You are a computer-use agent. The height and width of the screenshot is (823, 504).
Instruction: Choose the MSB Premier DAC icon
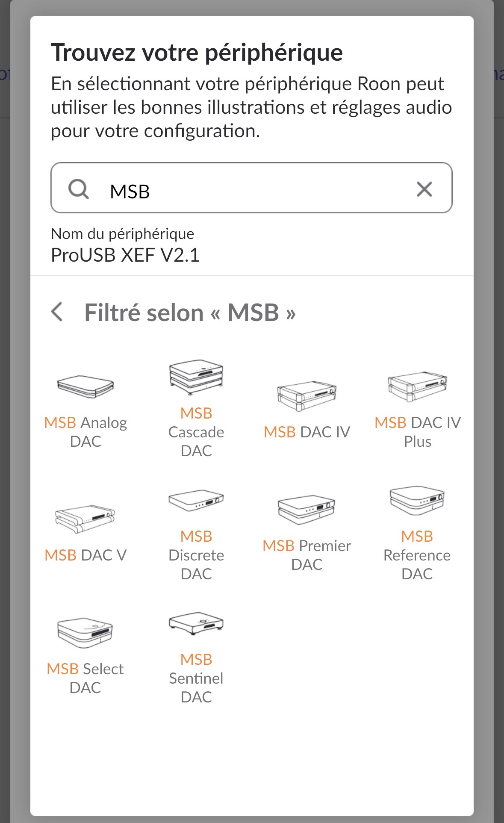(307, 510)
